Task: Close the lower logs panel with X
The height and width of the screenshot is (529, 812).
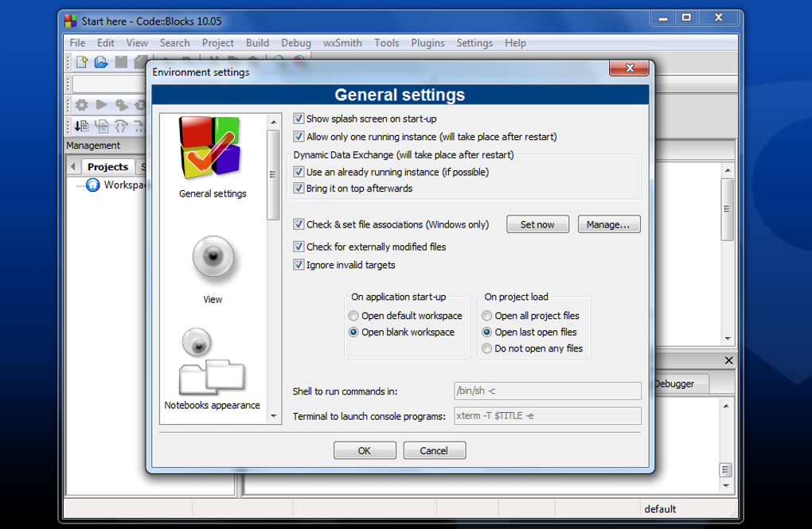Action: [x=728, y=360]
